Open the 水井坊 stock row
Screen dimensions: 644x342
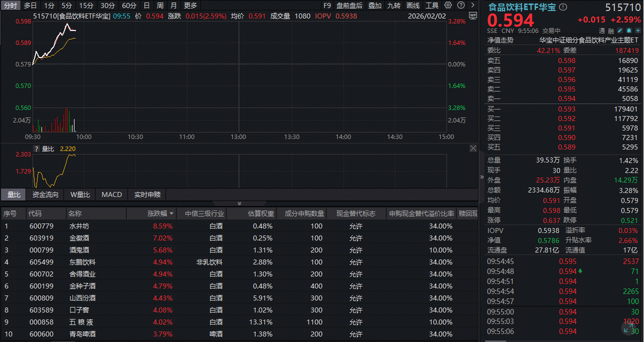[79, 226]
